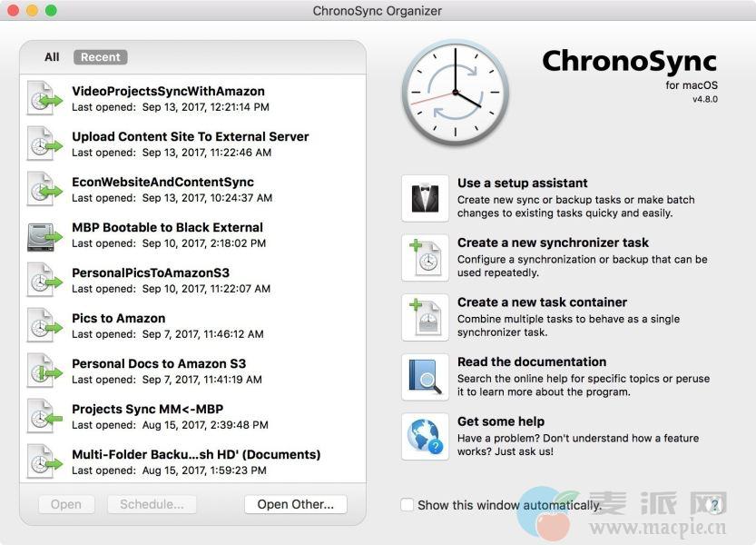The width and height of the screenshot is (756, 545).
Task: Select the 'Pics to Amazon' entry
Action: point(119,318)
